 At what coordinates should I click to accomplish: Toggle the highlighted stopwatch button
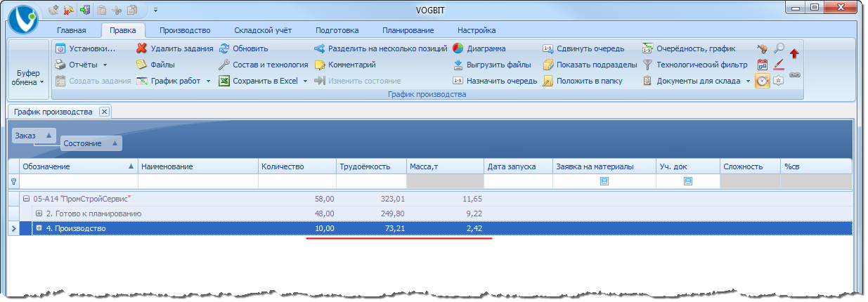(x=763, y=81)
